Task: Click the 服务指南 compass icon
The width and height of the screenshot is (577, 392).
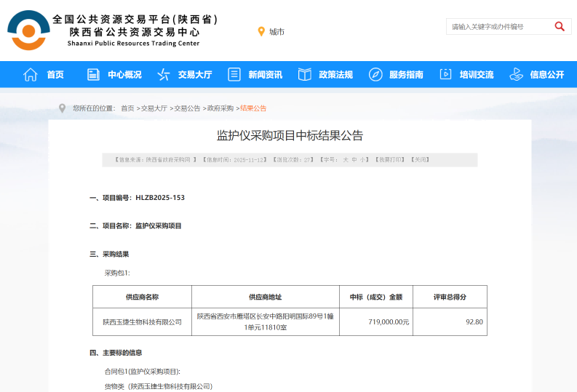Action: pyautogui.click(x=375, y=75)
